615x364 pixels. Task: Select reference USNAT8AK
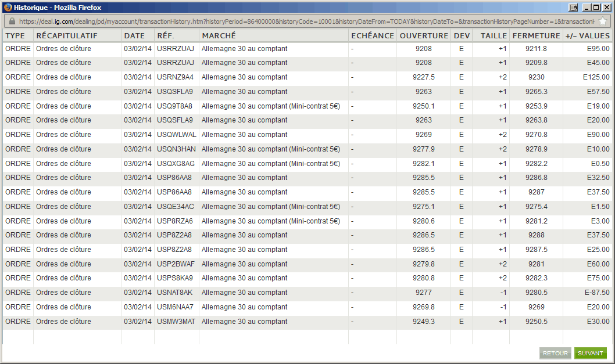[175, 293]
